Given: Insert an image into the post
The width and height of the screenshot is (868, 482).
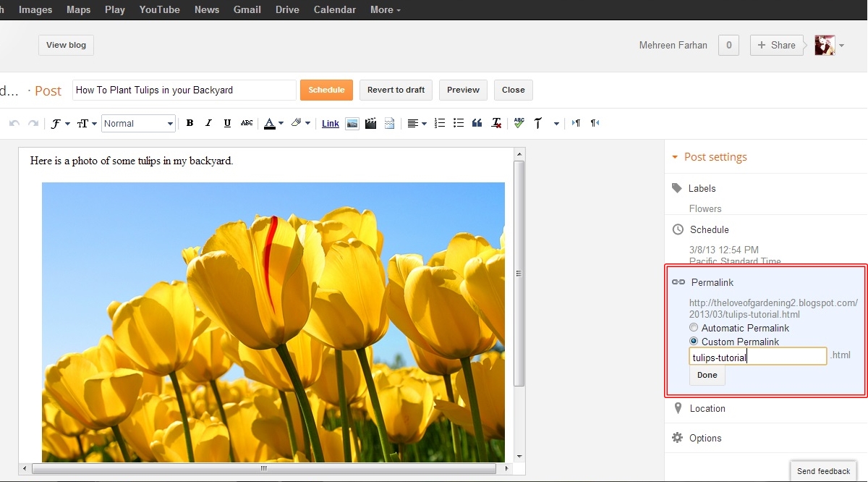Looking at the screenshot, I should (352, 123).
